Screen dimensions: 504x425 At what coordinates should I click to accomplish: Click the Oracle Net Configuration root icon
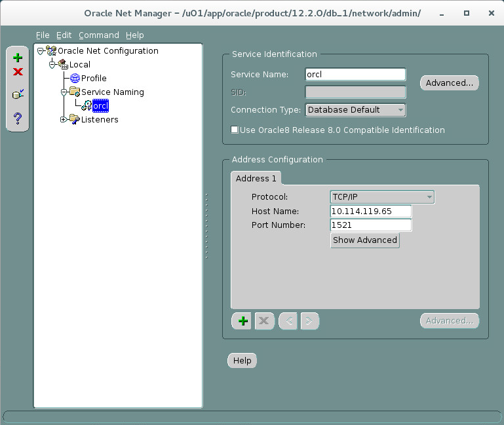pyautogui.click(x=51, y=51)
